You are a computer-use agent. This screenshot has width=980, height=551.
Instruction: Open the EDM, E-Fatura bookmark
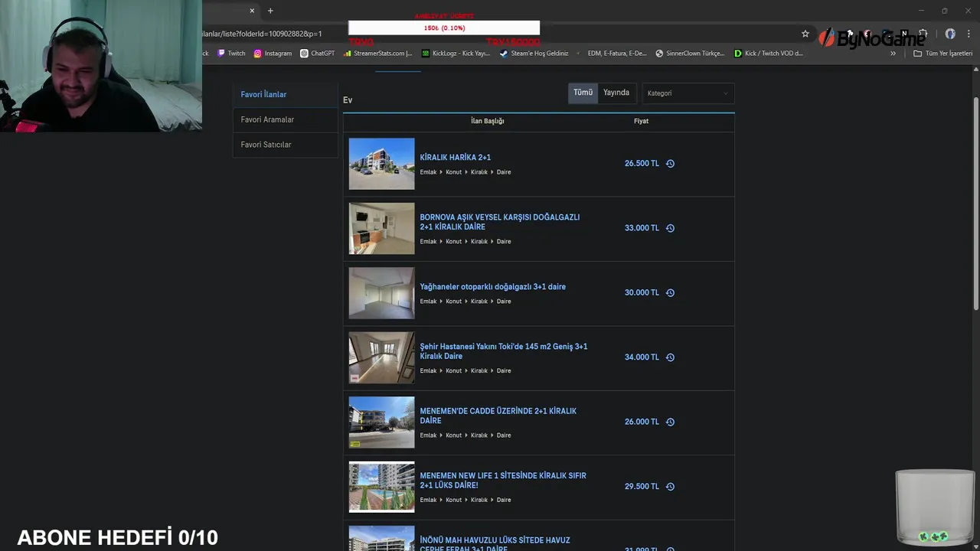tap(612, 54)
